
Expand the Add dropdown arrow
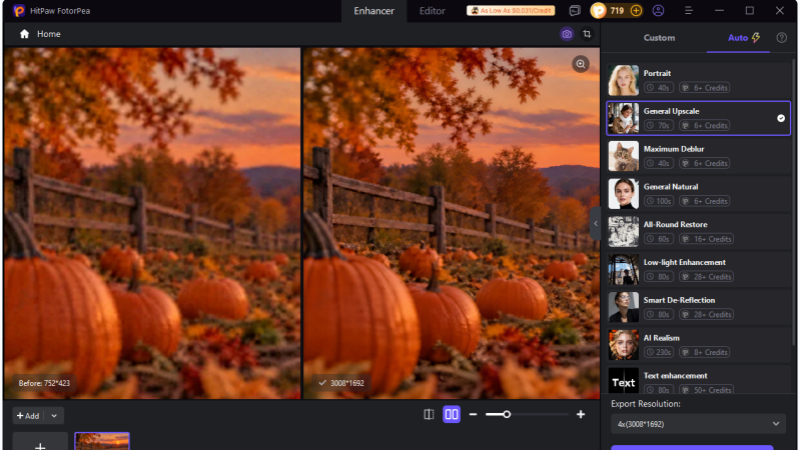click(54, 416)
